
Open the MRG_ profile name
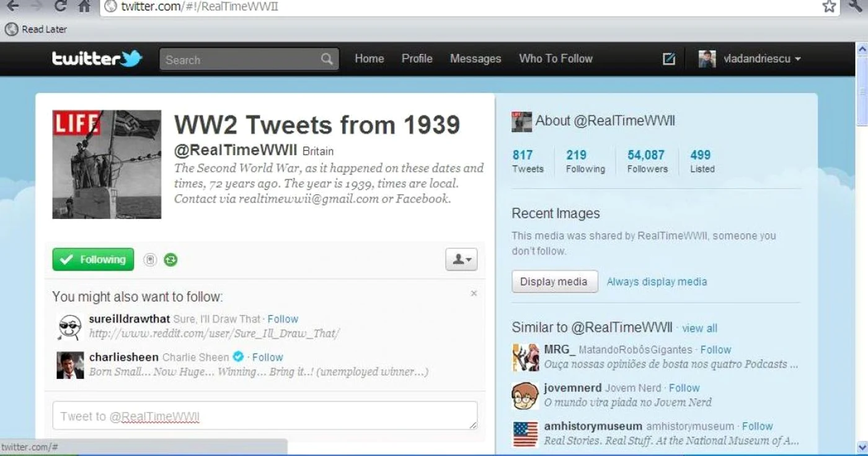[560, 349]
